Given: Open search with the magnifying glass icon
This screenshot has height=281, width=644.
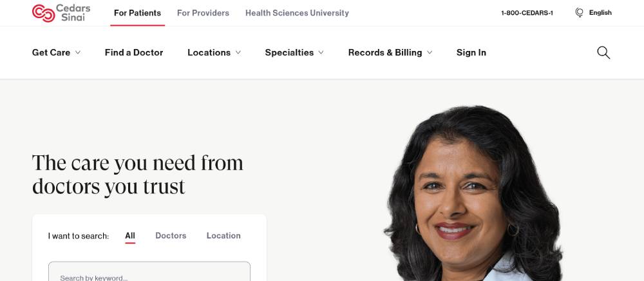Looking at the screenshot, I should point(603,53).
